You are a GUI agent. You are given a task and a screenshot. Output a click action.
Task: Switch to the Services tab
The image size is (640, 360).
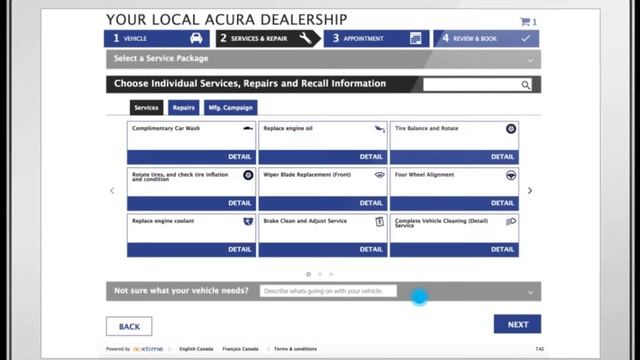coord(147,108)
